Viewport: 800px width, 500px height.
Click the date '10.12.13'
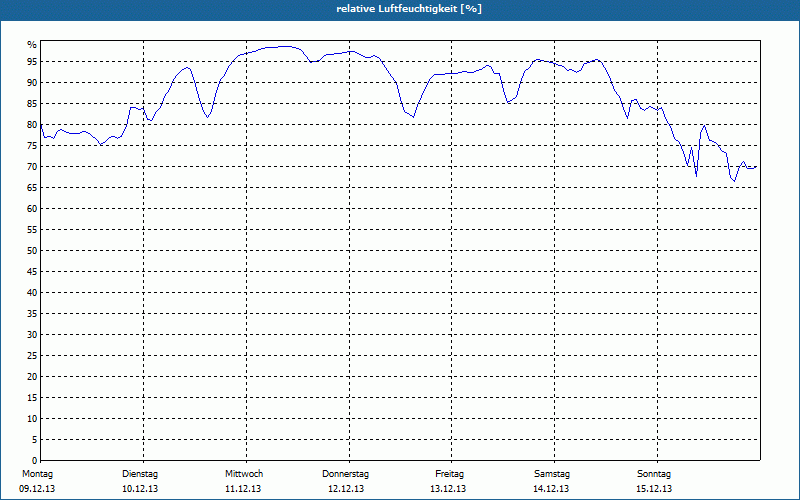pos(140,489)
